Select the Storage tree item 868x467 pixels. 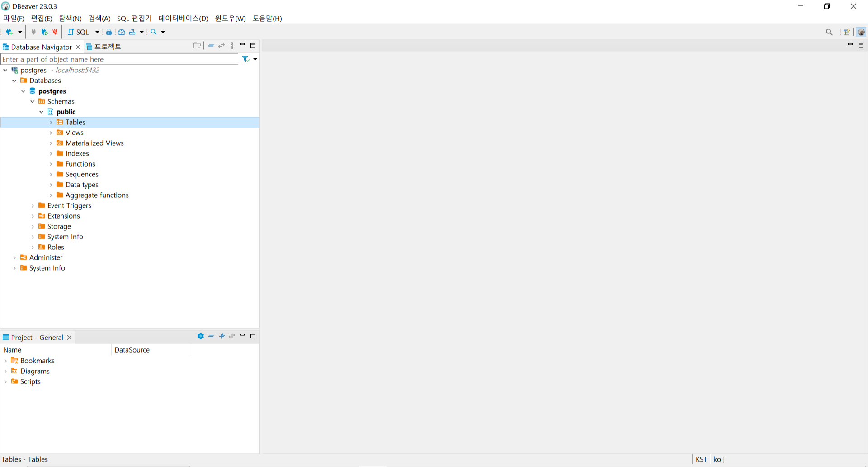tap(59, 227)
